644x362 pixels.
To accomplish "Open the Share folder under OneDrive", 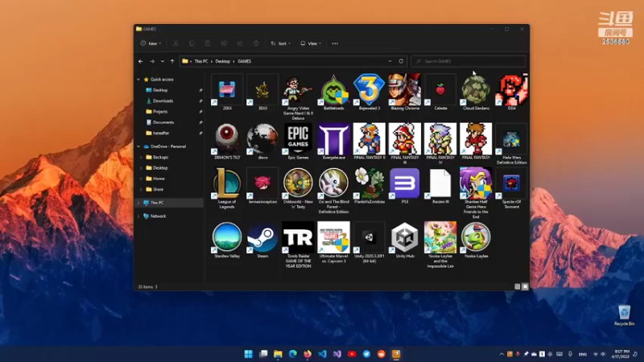I will pos(158,189).
